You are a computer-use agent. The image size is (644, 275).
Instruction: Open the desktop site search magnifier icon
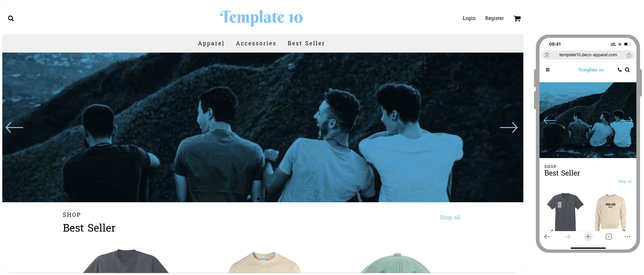tap(11, 18)
